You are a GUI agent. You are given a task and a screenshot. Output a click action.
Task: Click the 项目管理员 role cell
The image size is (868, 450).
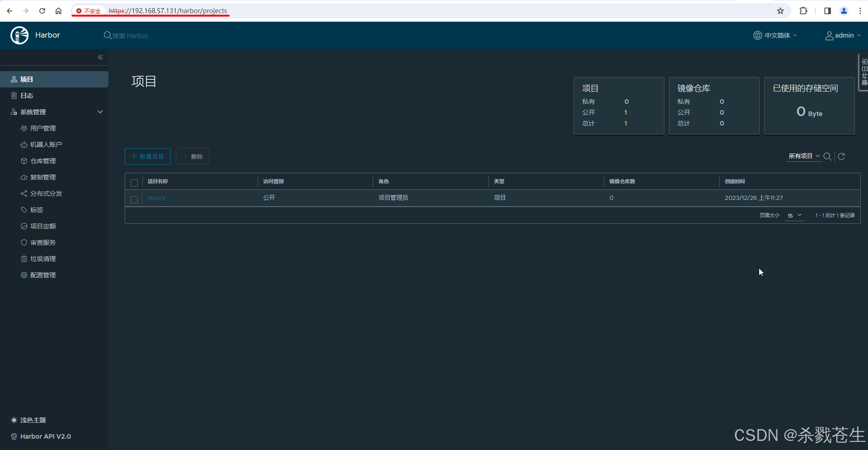[x=393, y=198]
